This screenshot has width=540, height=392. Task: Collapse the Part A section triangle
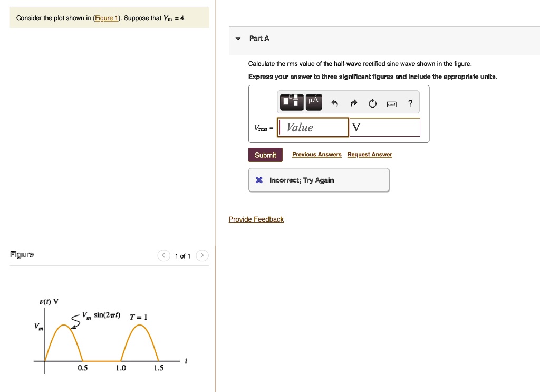click(238, 38)
